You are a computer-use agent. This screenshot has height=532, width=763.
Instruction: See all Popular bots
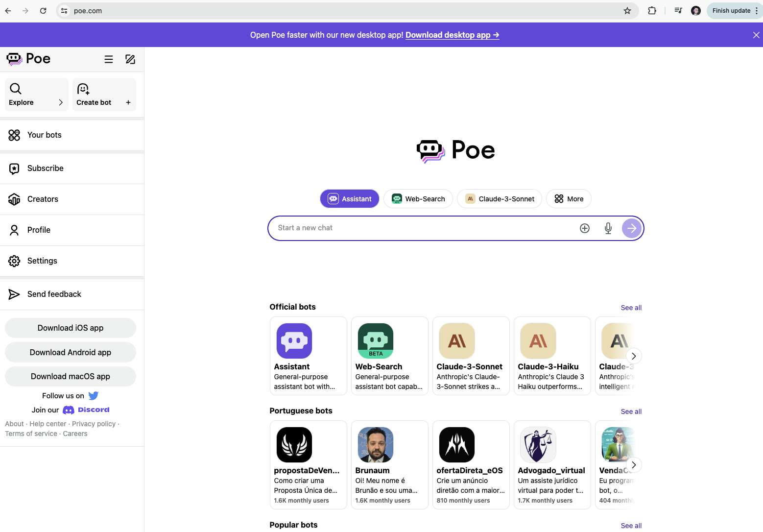(631, 526)
